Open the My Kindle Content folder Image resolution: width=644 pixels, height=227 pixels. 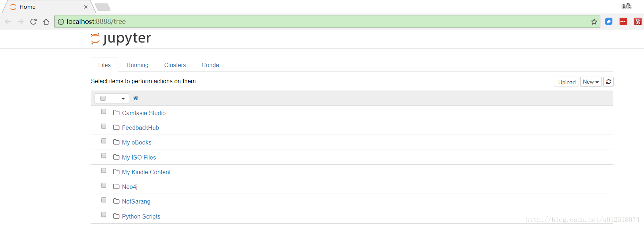[146, 172]
